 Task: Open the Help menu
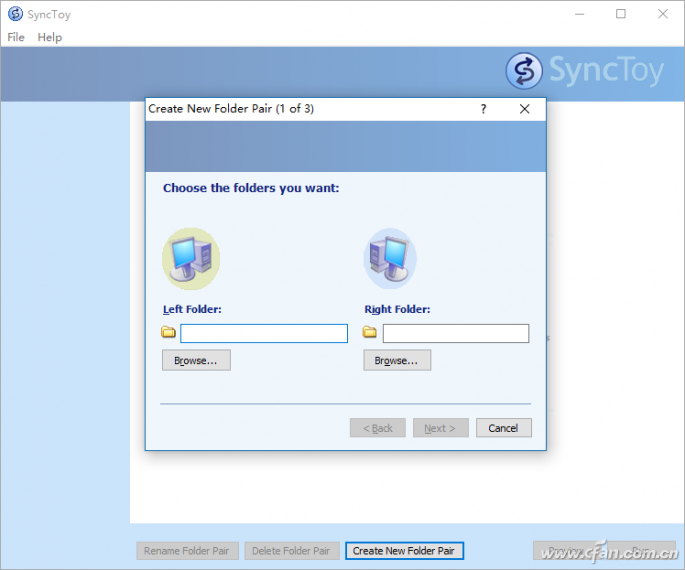pyautogui.click(x=49, y=37)
